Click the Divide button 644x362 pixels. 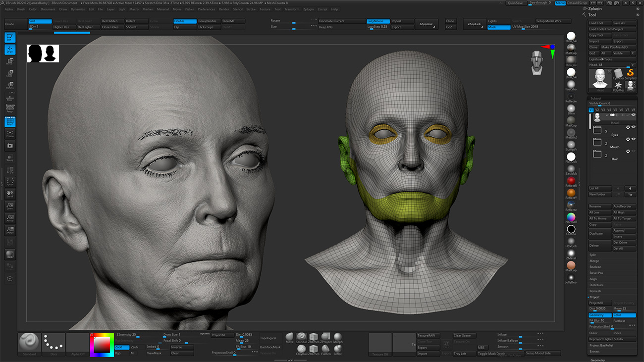coord(15,23)
